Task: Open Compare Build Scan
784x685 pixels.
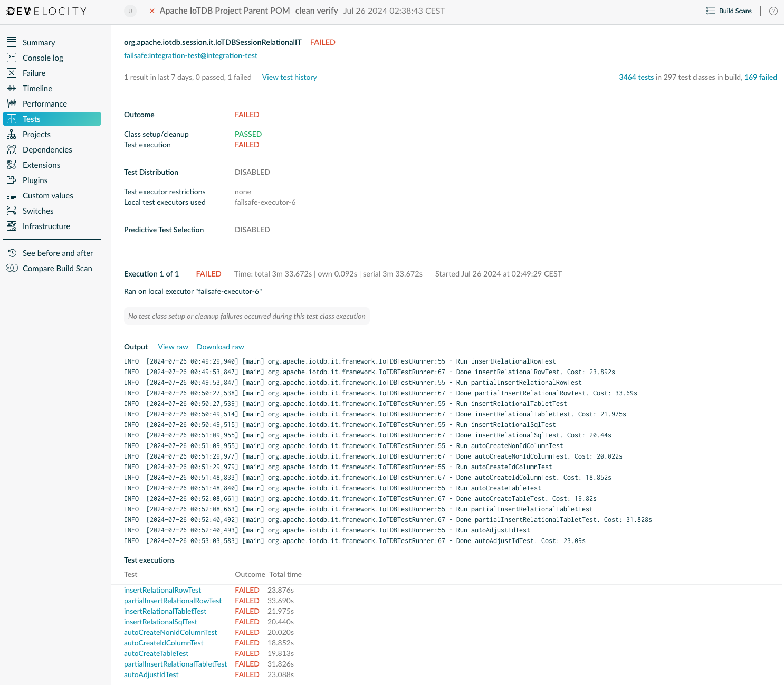Action: [56, 268]
